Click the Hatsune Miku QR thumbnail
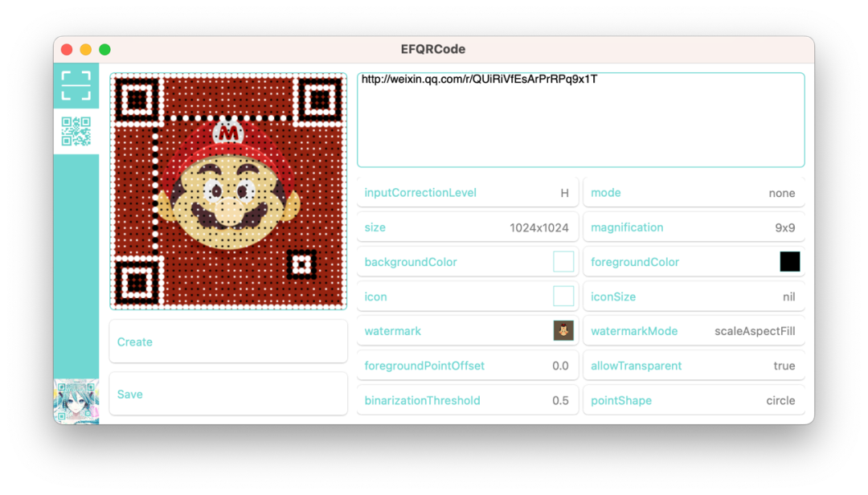Image resolution: width=868 pixels, height=495 pixels. click(76, 401)
